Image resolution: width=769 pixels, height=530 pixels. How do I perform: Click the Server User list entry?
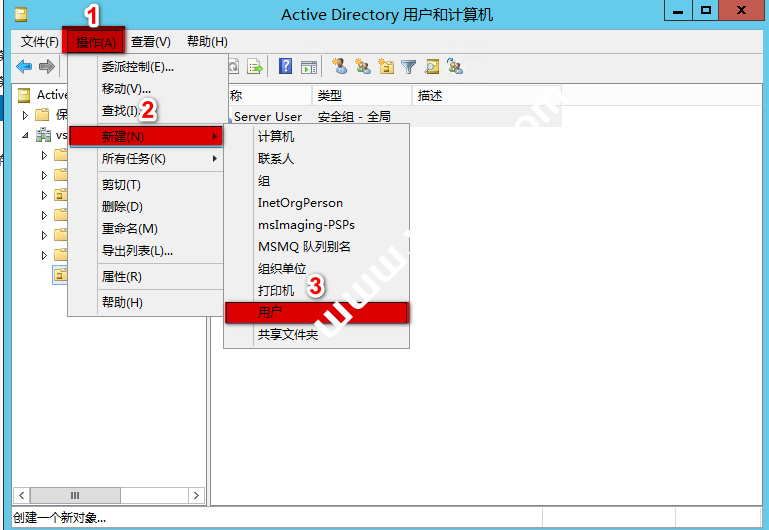[x=268, y=117]
